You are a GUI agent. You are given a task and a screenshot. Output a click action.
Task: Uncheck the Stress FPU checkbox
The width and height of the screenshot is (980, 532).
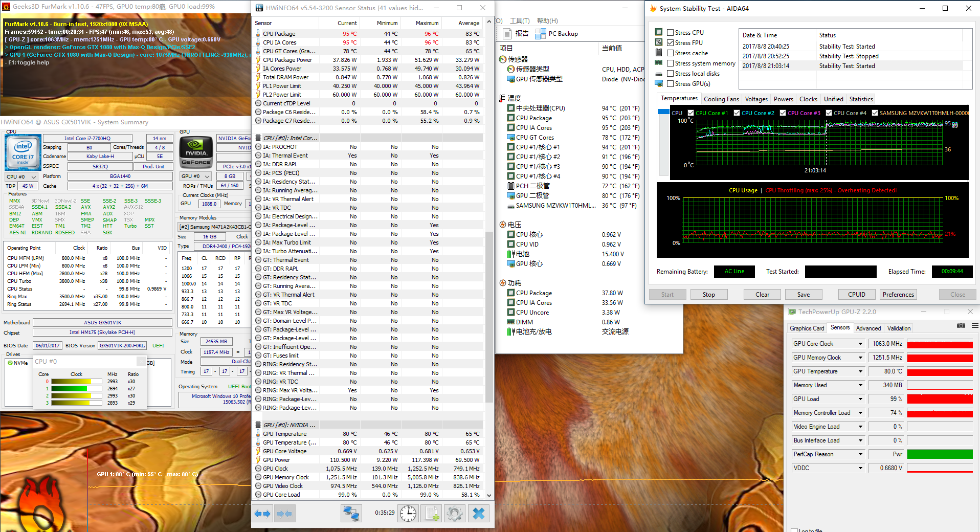click(670, 42)
